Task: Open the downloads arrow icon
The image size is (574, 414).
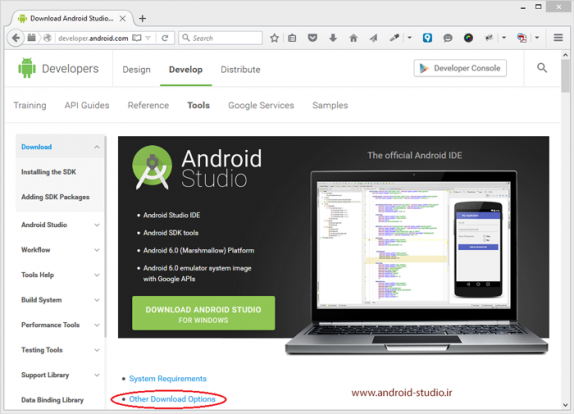Action: point(333,38)
